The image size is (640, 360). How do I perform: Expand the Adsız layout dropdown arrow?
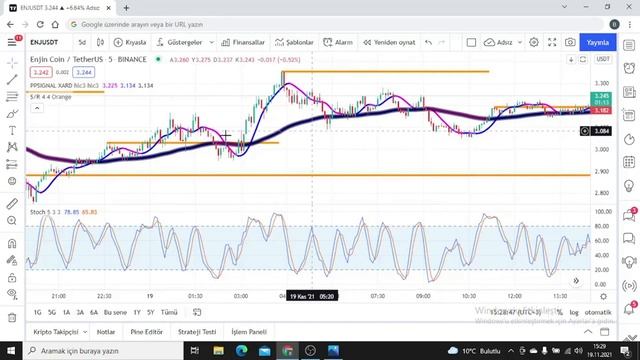coord(520,42)
